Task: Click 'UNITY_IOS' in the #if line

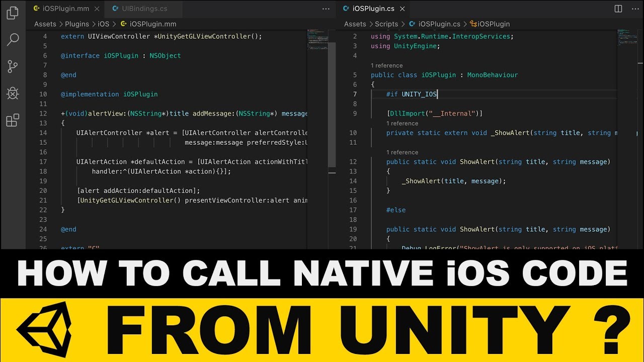Action: pyautogui.click(x=420, y=95)
